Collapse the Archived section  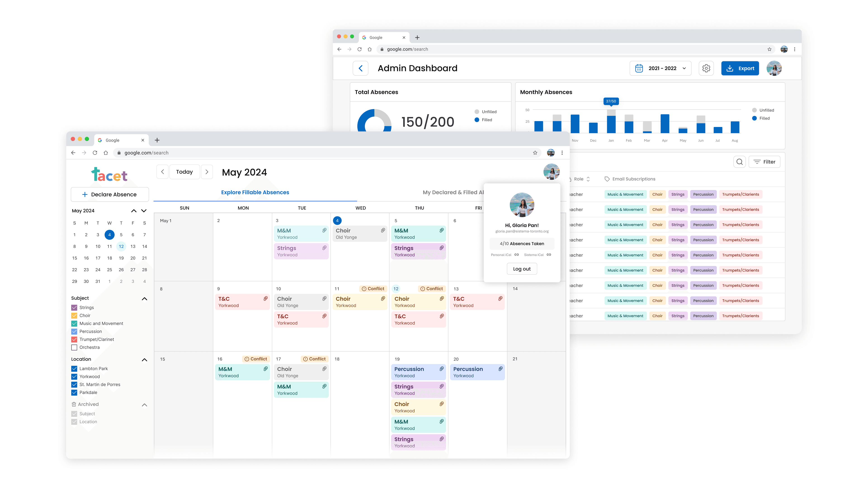(x=144, y=405)
